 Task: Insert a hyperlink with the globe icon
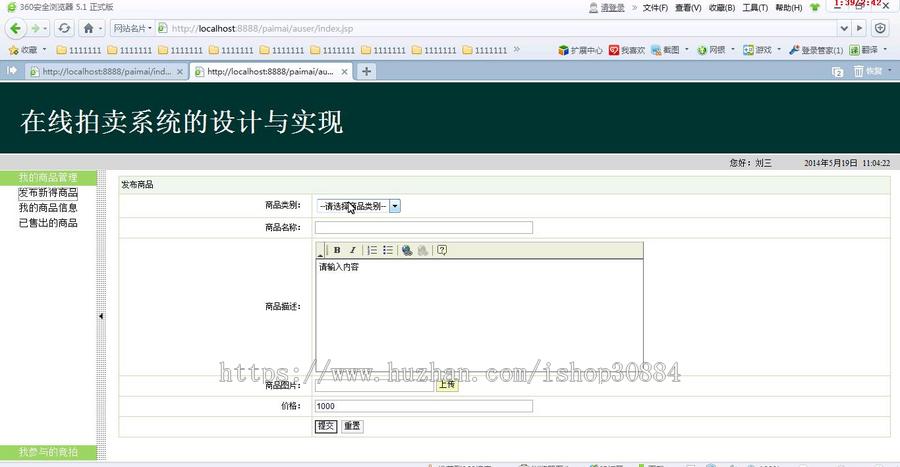click(407, 250)
